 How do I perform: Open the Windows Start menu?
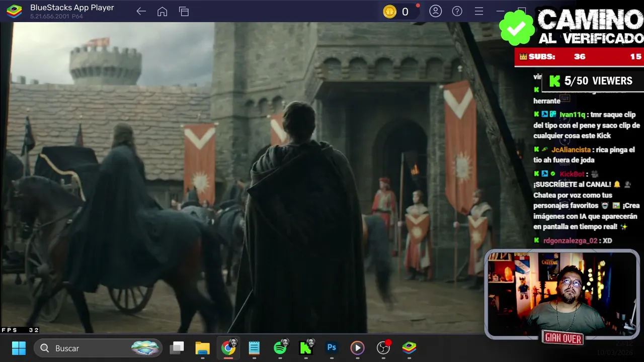[19, 348]
